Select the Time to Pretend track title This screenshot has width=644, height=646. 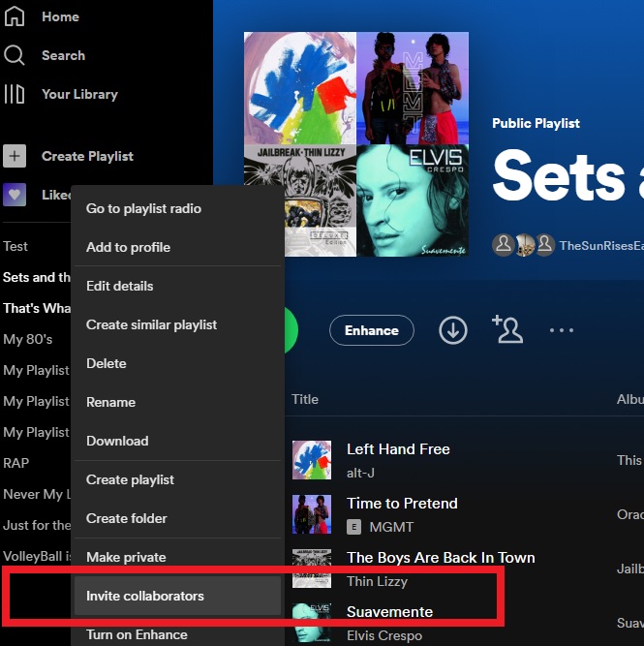(402, 504)
